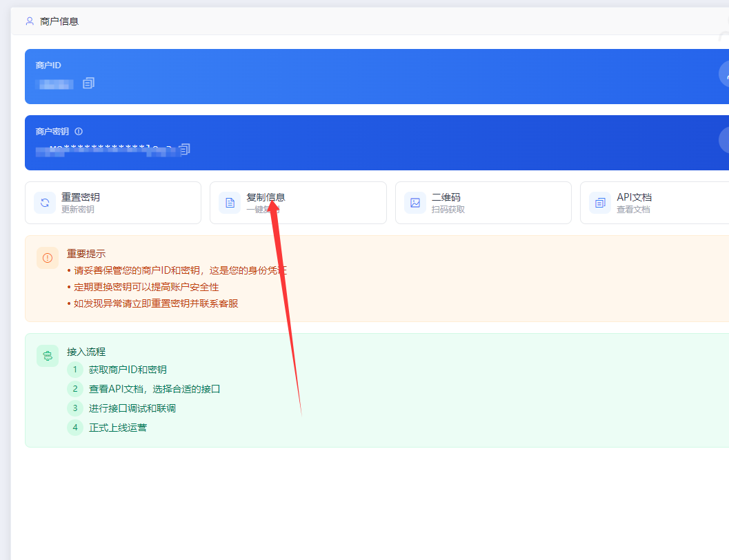
Task: Click the document icon on 复制信息 card
Action: pos(230,203)
